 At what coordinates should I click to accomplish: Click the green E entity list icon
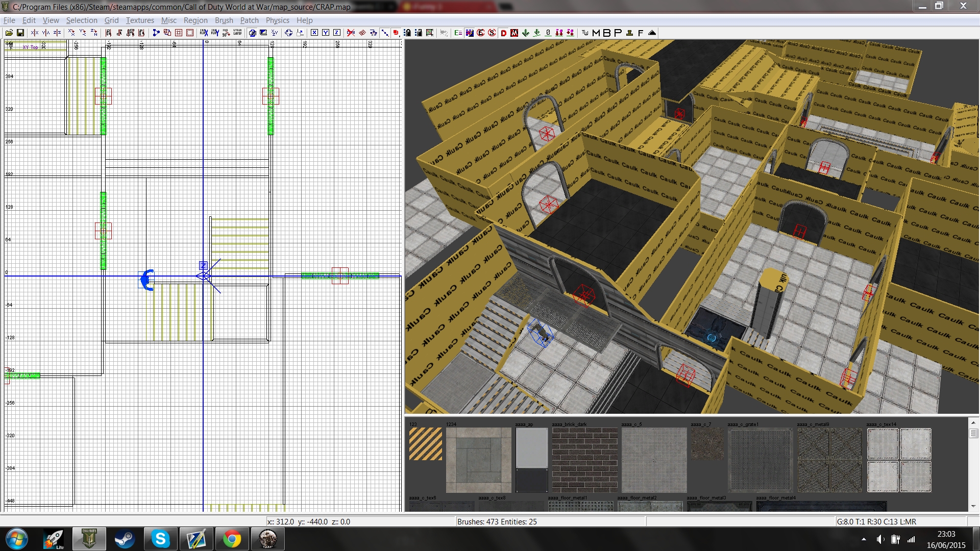click(458, 33)
